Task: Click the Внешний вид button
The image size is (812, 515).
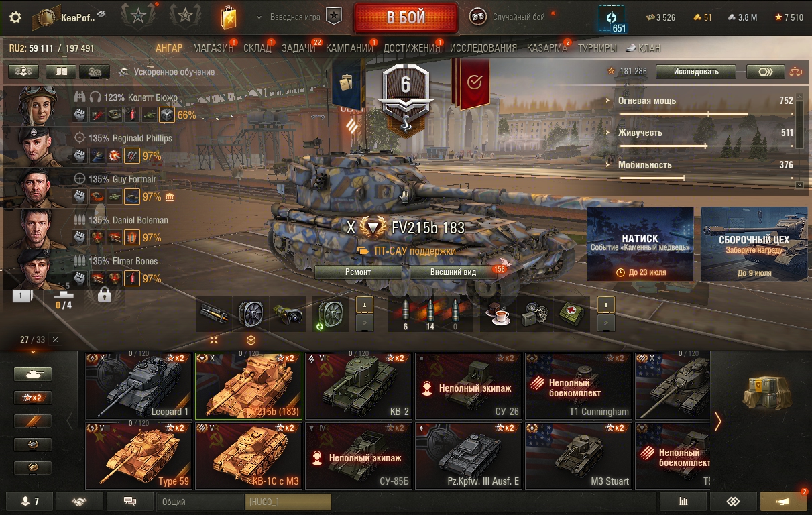Action: pos(453,272)
